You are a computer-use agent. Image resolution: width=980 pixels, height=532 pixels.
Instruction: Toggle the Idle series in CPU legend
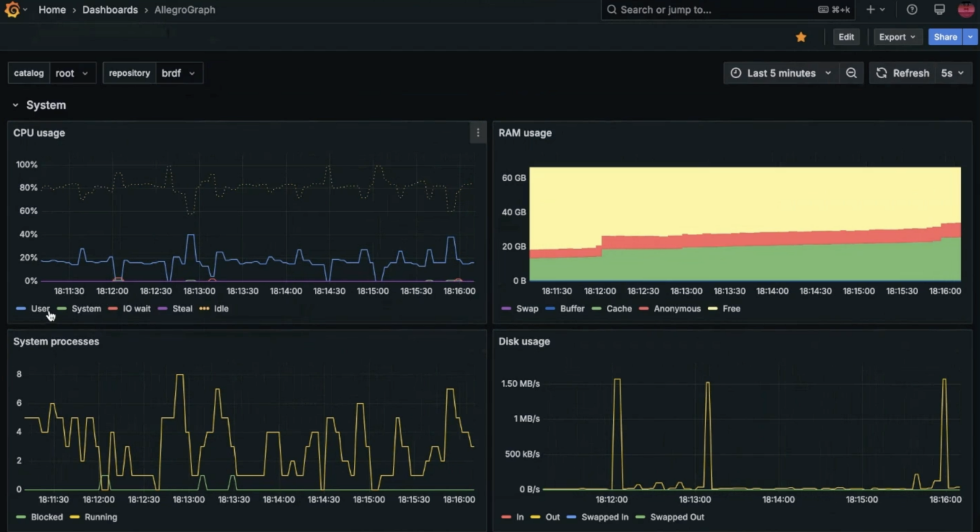point(221,309)
